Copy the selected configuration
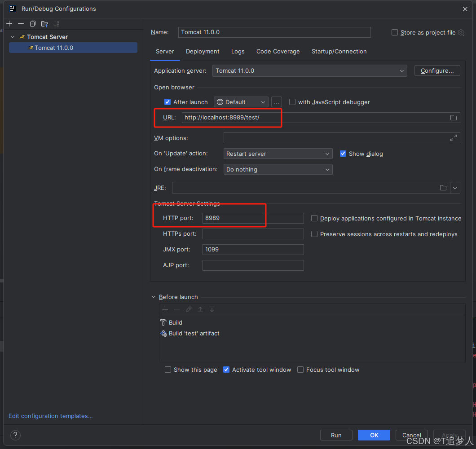 click(32, 24)
